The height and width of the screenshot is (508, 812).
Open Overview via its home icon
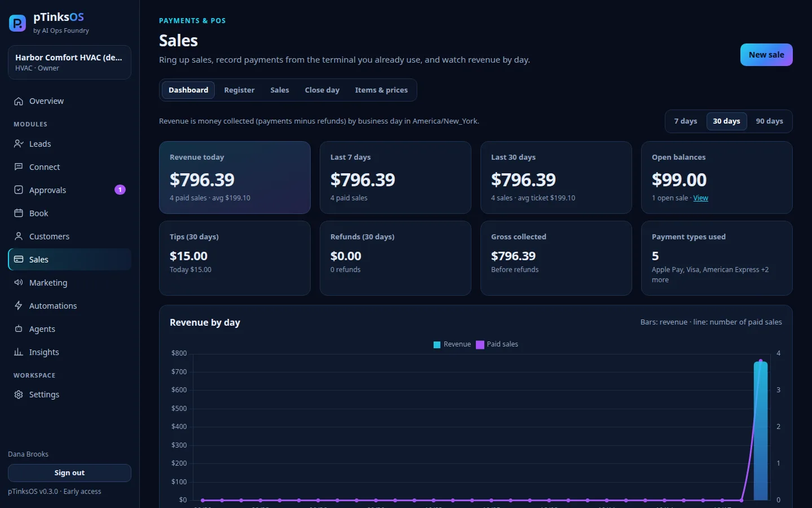tap(19, 101)
